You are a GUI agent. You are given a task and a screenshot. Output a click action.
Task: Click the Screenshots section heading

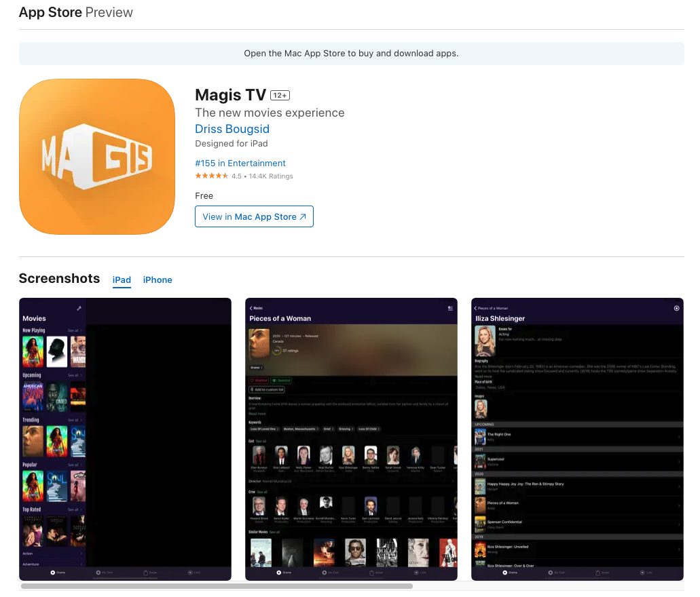tap(59, 278)
